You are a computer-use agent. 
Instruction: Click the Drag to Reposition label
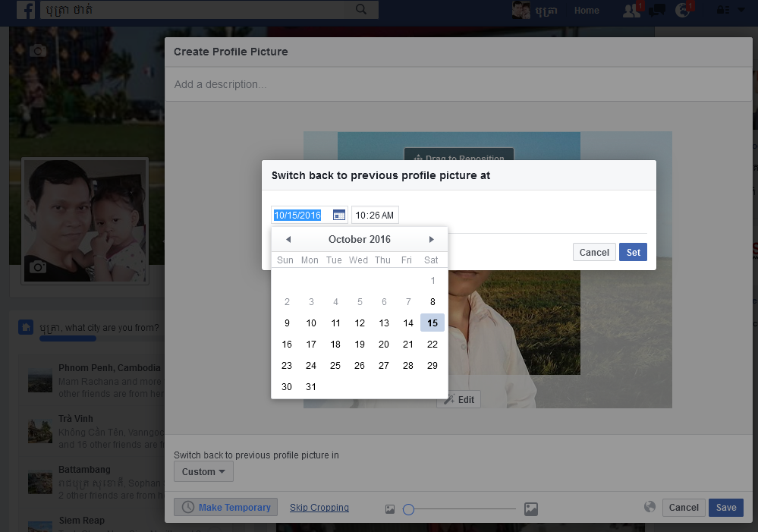459,154
